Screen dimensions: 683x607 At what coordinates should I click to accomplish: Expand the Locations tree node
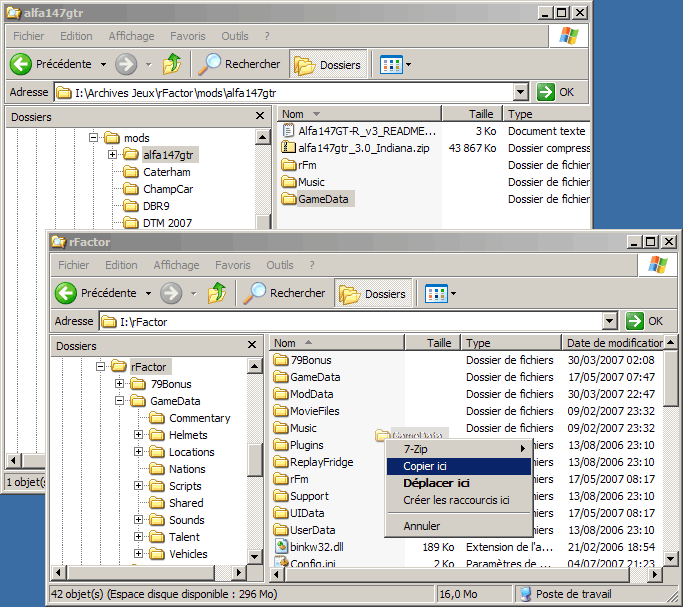point(139,451)
